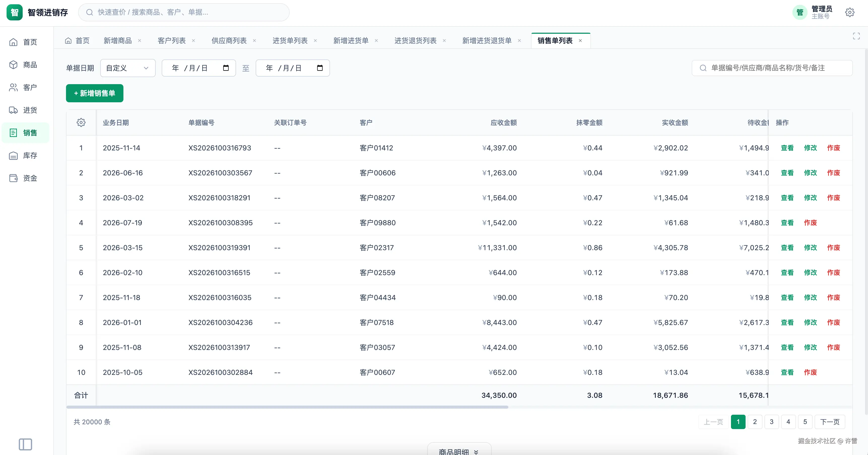This screenshot has height=455, width=868.
Task: Open calendar picker for start date
Action: click(226, 68)
